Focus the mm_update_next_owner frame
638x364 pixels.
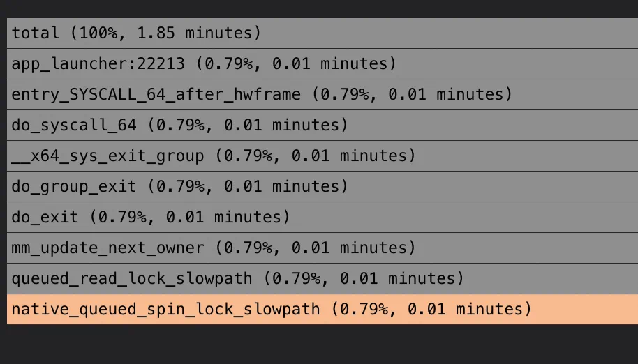pos(322,248)
